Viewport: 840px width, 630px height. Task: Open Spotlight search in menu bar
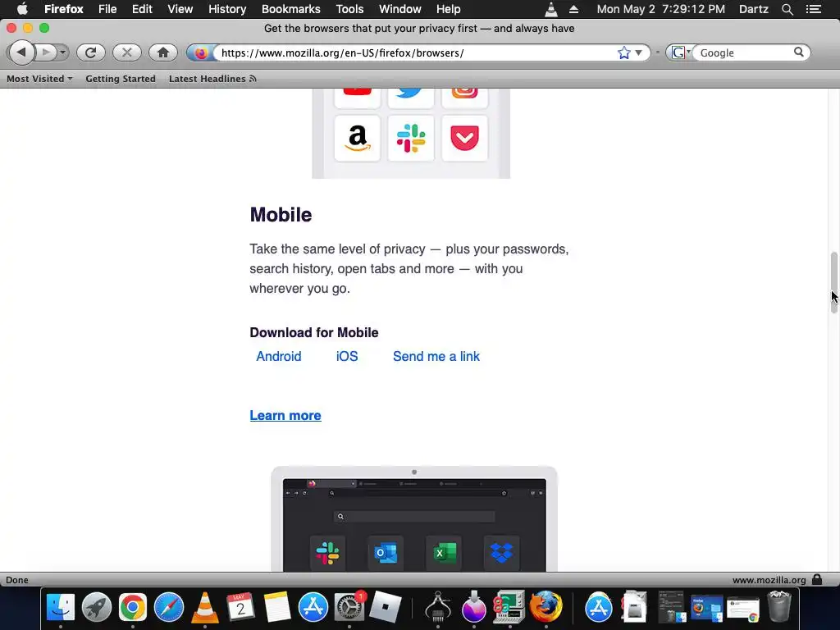click(787, 9)
